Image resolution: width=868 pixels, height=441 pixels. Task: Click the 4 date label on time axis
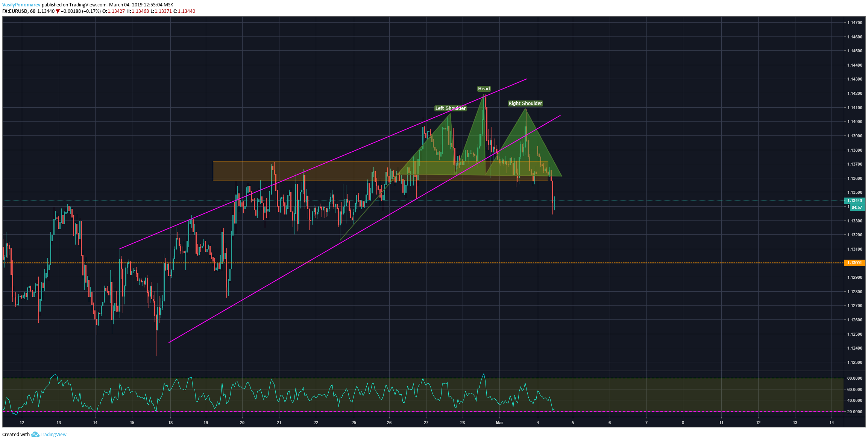point(538,423)
